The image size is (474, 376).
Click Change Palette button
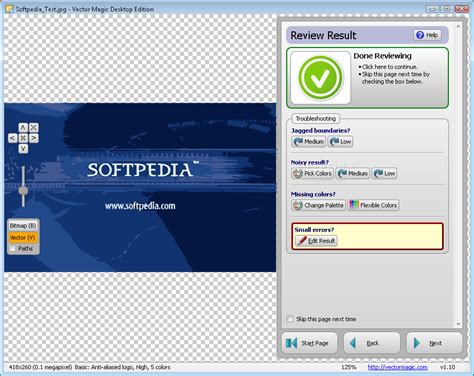coord(318,205)
